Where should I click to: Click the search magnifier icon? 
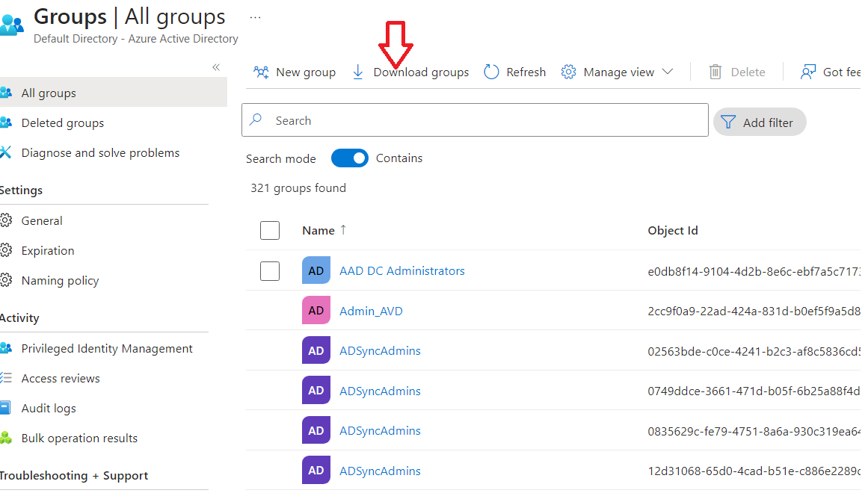click(x=256, y=120)
